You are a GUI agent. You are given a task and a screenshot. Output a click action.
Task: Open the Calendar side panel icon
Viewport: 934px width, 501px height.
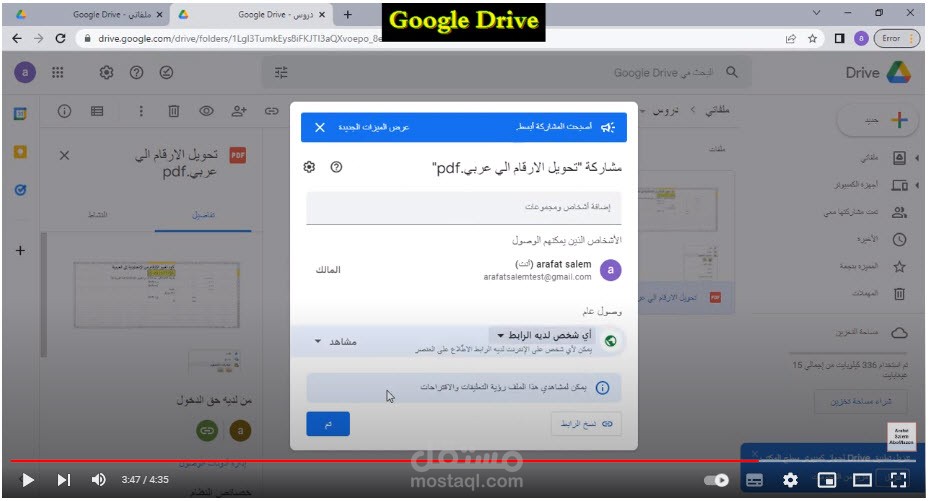pos(20,114)
